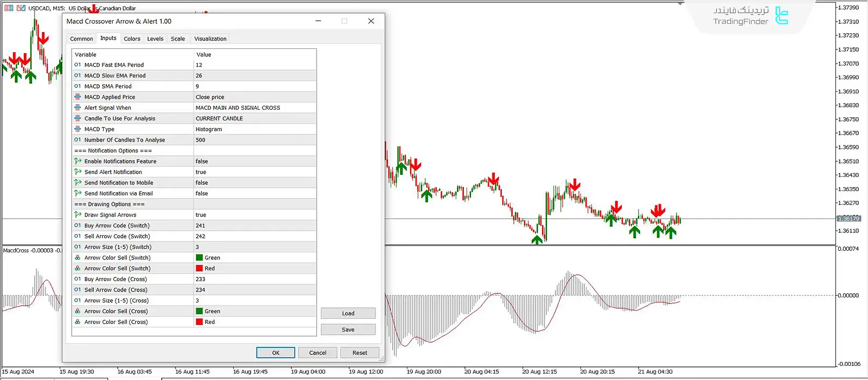Click the chart window icon beside USDCAD

pos(9,8)
